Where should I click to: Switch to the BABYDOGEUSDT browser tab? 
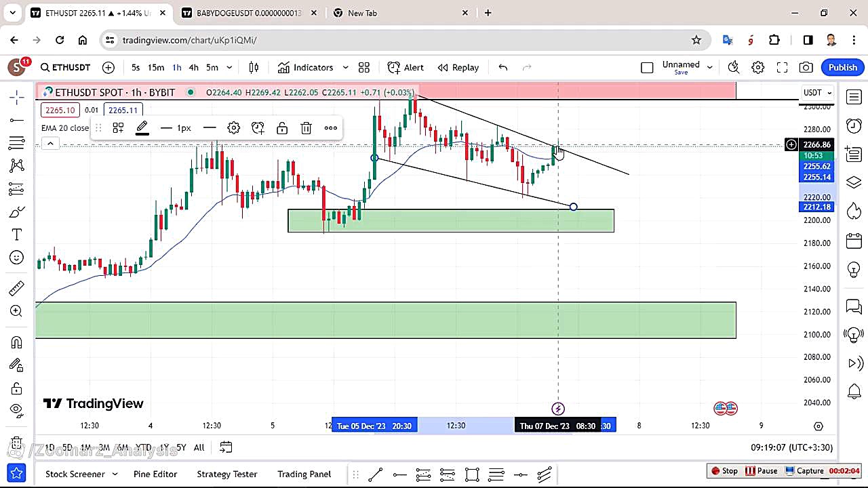click(x=248, y=13)
